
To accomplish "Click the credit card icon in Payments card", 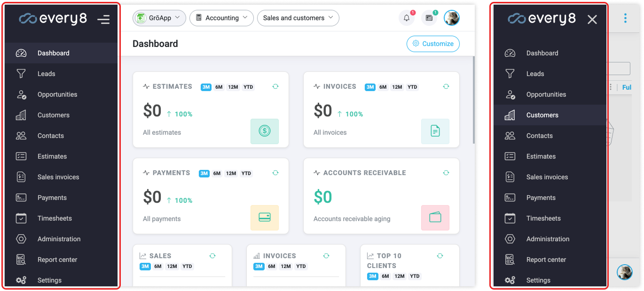I will pos(265,218).
